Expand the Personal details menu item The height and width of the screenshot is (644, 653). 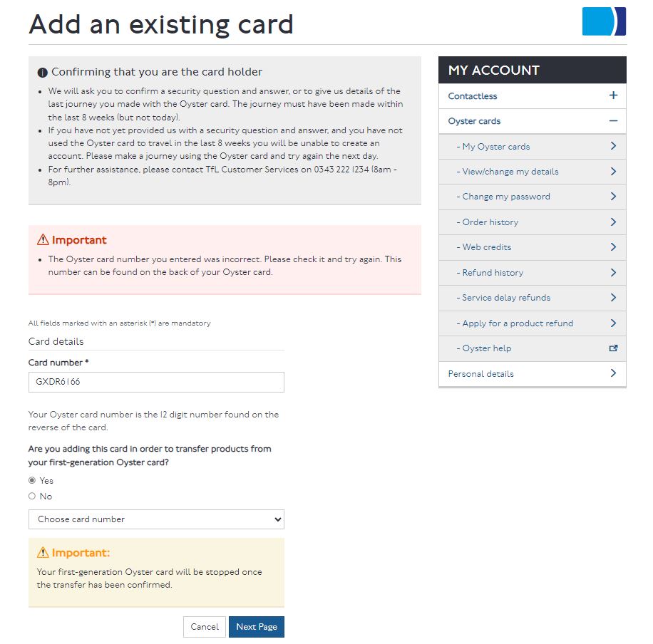(x=533, y=374)
